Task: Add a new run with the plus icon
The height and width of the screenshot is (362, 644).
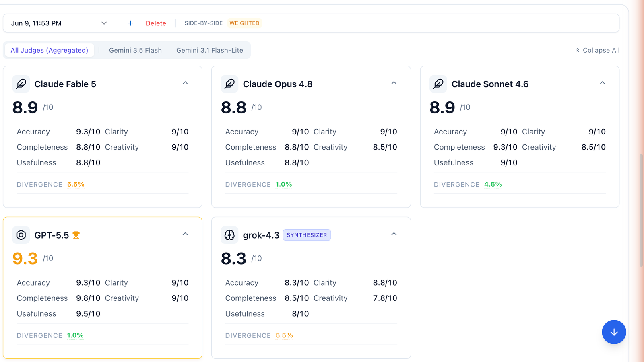Action: pos(130,23)
